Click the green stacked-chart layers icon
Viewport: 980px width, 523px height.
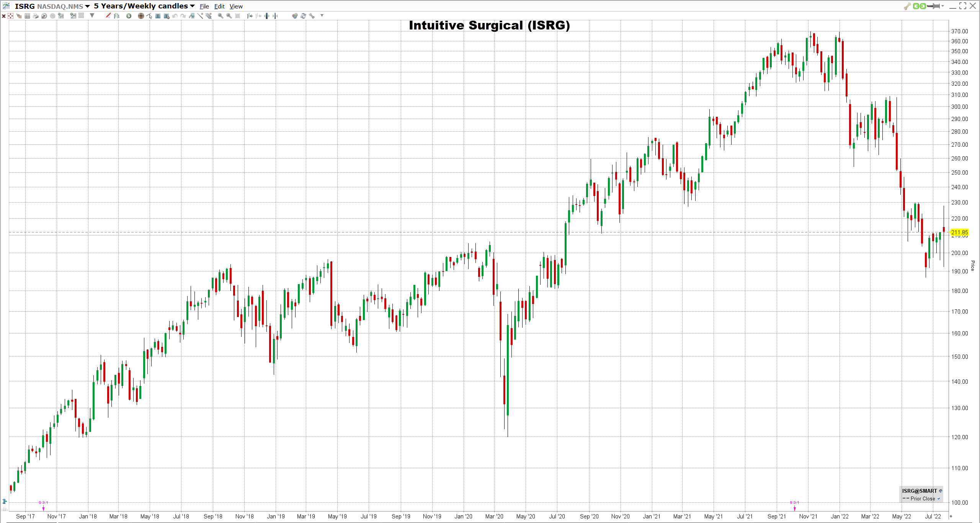[x=191, y=16]
